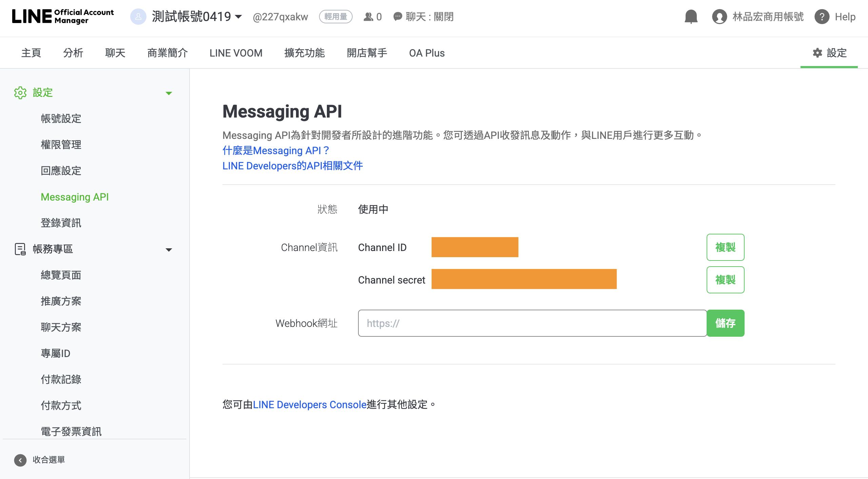The width and height of the screenshot is (868, 479).
Task: Click the chat status 聊天：關閉
Action: 423,17
